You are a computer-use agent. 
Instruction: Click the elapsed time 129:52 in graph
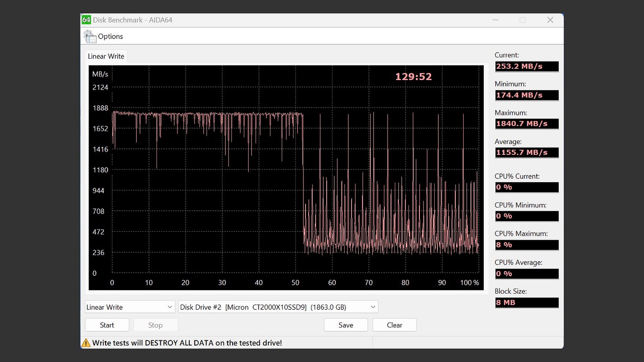click(x=413, y=77)
